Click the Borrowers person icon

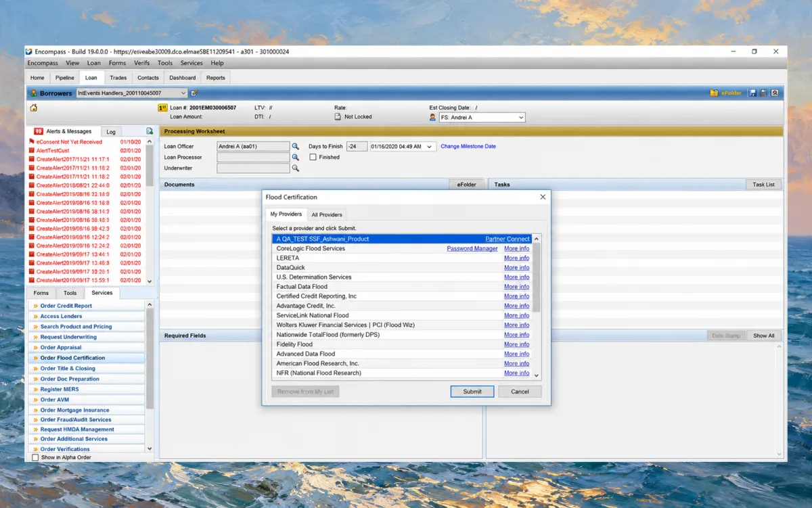[x=33, y=93]
